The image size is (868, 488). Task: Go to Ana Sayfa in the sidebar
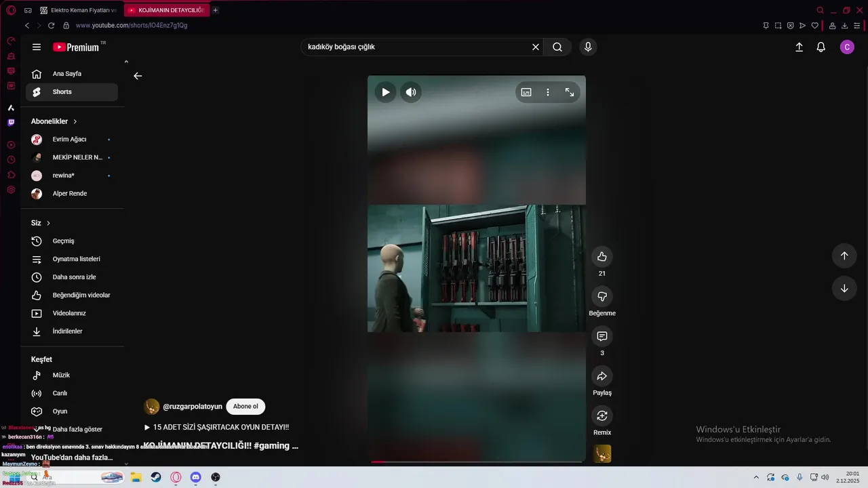pos(72,74)
